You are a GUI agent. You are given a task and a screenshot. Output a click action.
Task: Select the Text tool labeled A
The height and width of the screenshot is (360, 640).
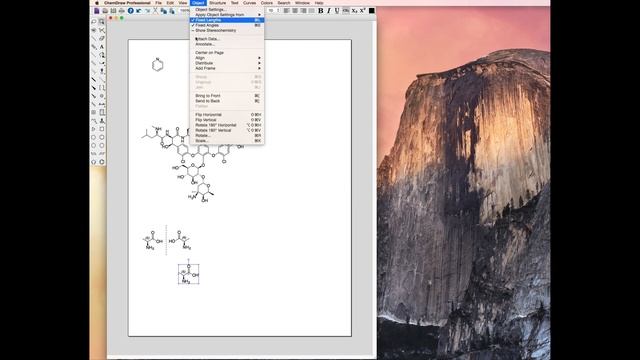102,47
